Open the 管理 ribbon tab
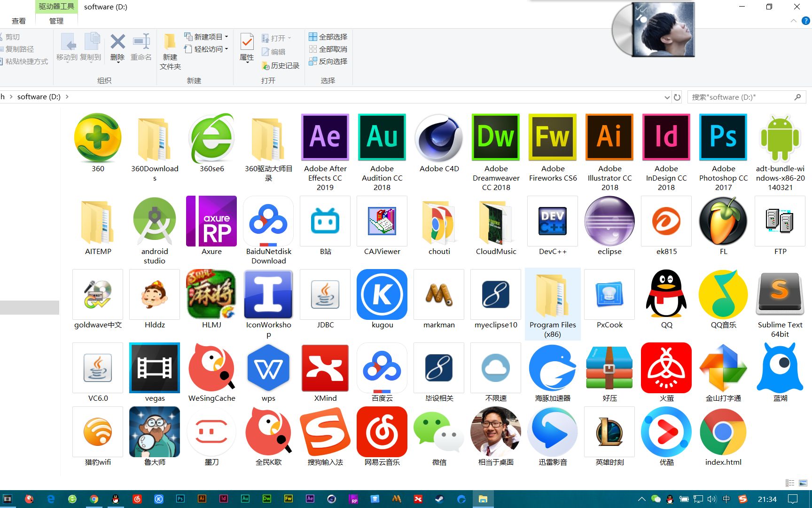 click(x=56, y=21)
